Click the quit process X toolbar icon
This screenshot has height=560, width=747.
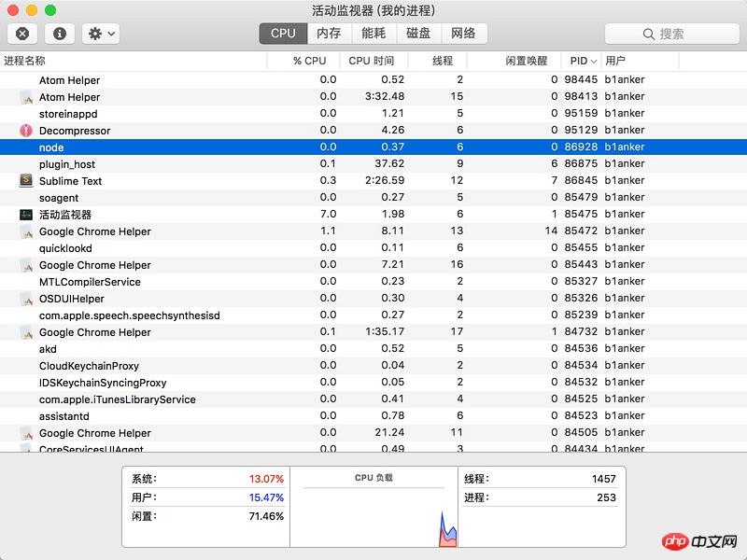(22, 34)
